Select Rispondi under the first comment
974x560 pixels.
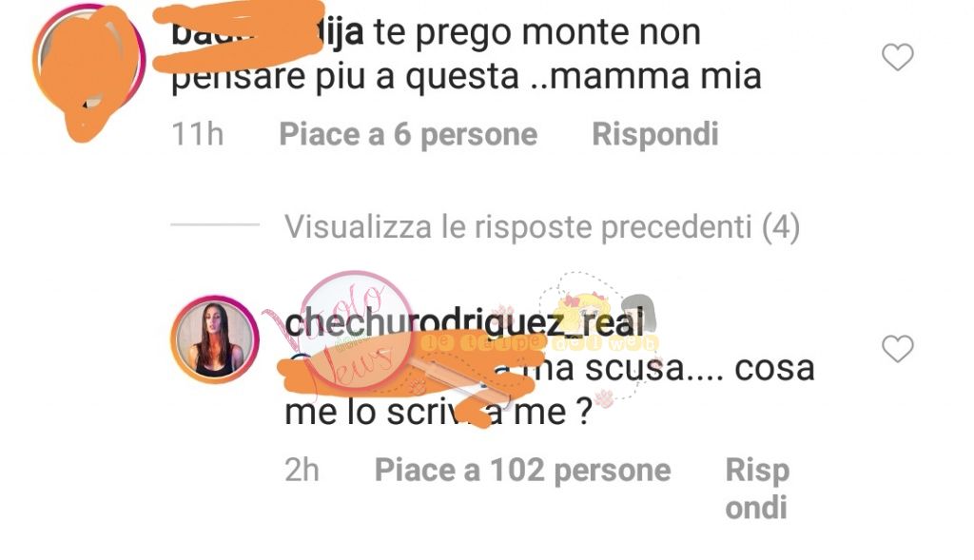pyautogui.click(x=655, y=134)
